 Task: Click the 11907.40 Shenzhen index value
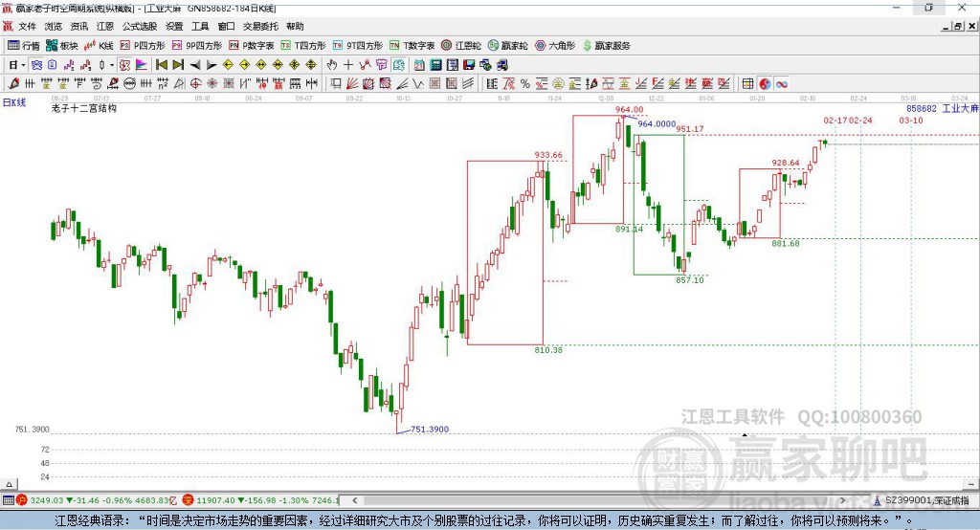[x=215, y=500]
